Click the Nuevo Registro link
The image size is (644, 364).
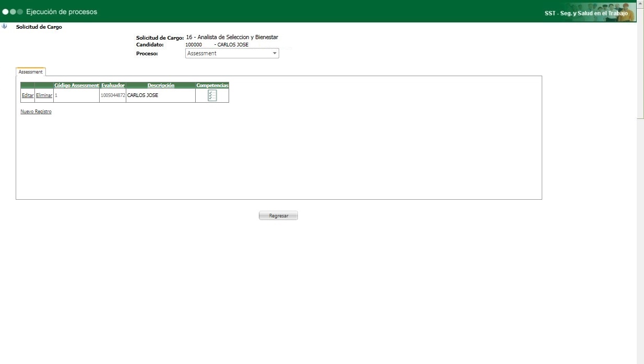(x=36, y=112)
